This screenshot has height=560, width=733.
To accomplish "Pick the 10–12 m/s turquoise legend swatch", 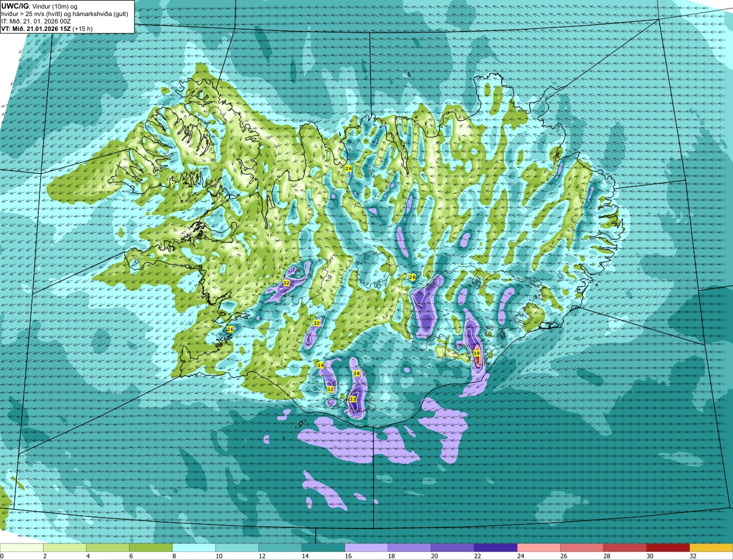I will 237,548.
